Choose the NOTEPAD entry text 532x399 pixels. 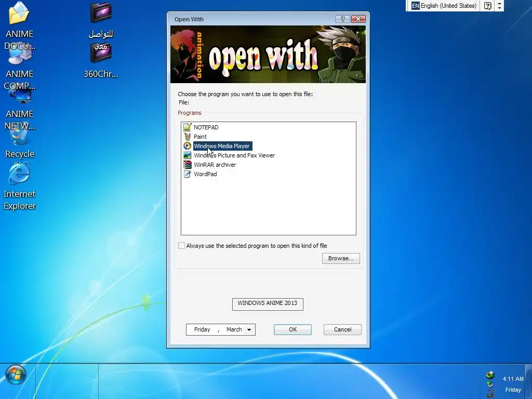[x=206, y=127]
